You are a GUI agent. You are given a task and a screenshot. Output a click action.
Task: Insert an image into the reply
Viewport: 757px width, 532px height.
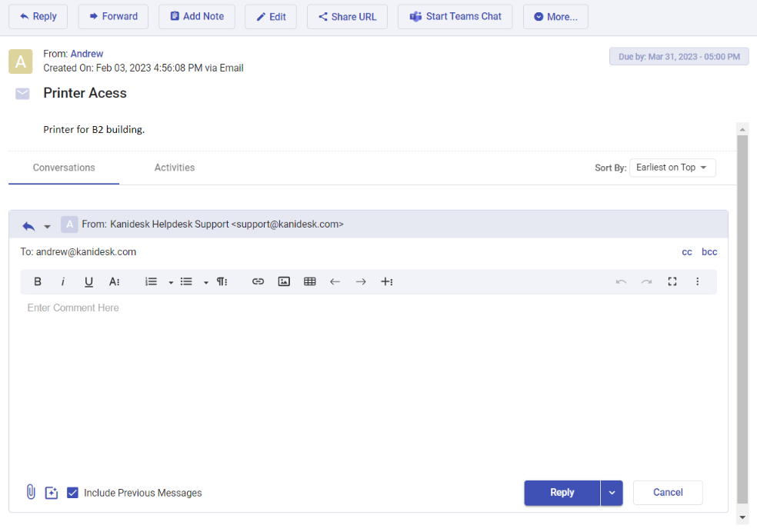(284, 282)
